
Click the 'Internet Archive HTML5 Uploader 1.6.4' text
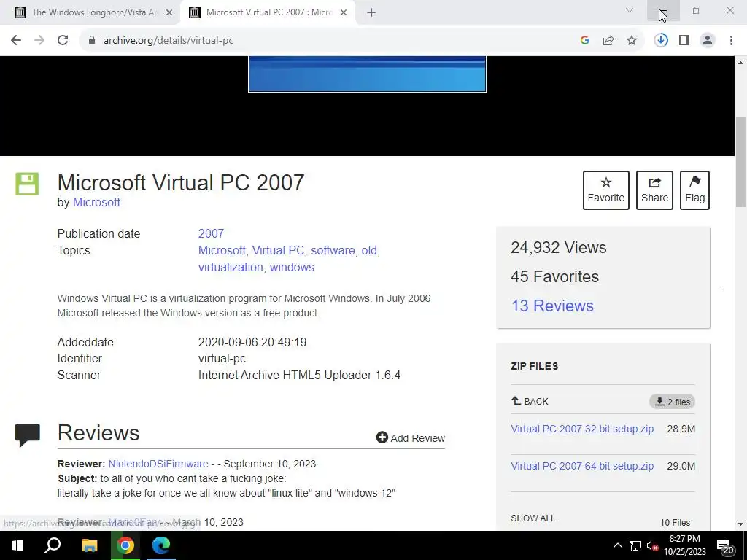tap(299, 376)
